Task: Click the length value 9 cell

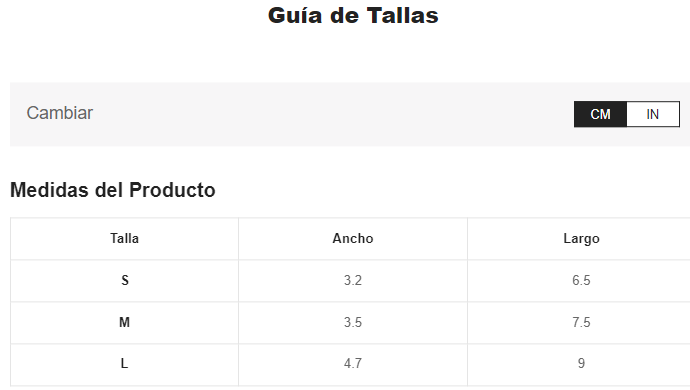Action: click(x=581, y=364)
